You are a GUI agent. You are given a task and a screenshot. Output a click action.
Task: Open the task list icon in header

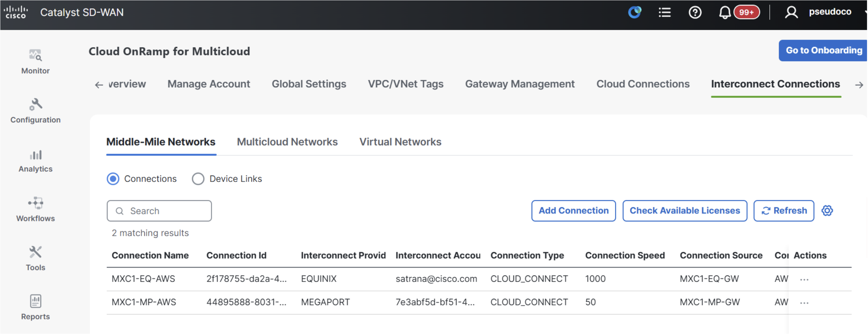coord(665,13)
